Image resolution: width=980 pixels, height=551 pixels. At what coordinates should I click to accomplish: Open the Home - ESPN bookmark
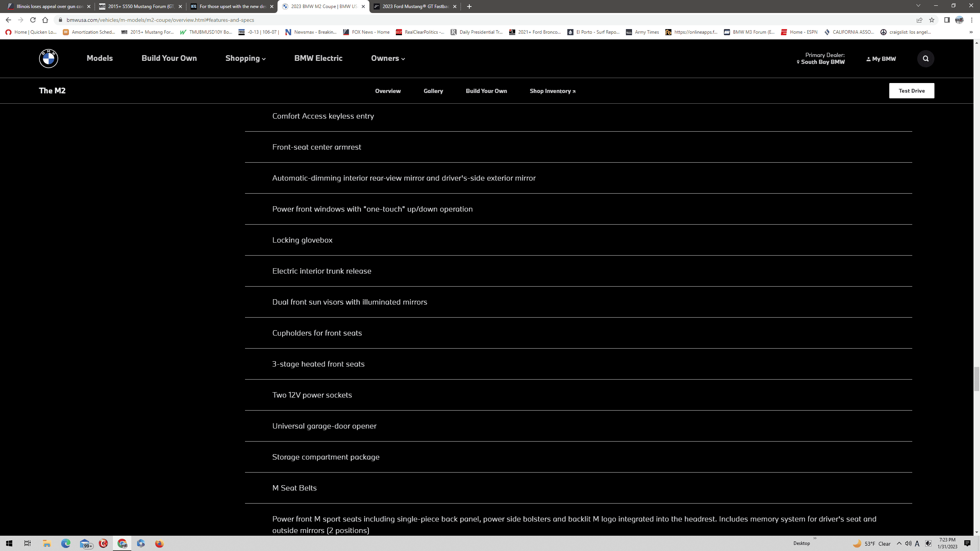point(799,32)
